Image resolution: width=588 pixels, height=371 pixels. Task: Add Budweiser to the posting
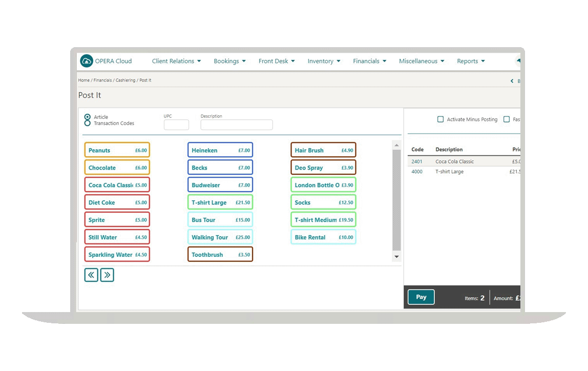pos(220,185)
